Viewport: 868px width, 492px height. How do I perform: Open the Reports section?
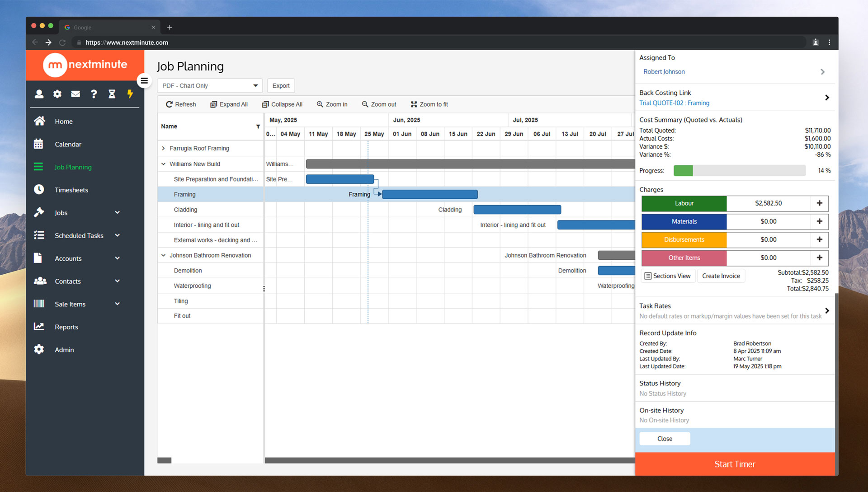click(66, 327)
